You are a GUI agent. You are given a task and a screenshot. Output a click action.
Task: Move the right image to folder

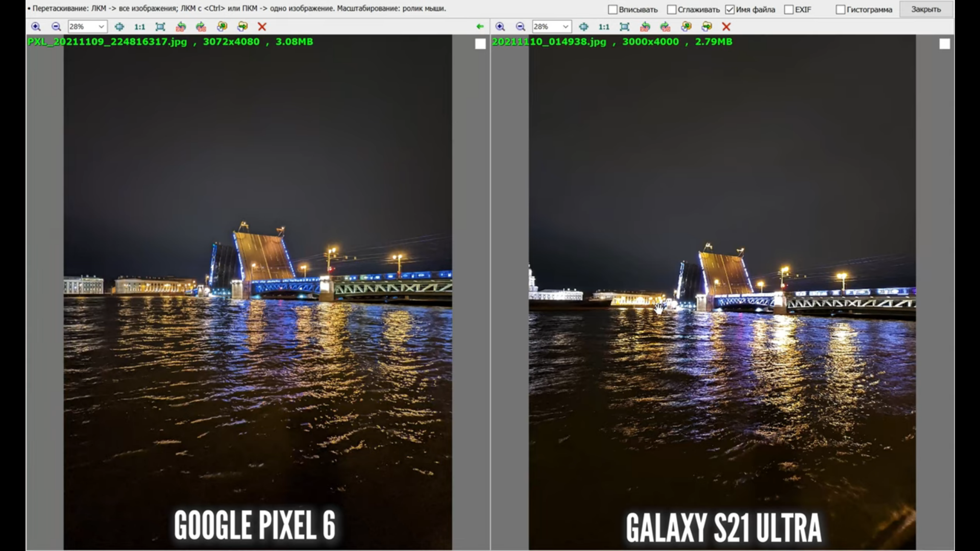click(x=707, y=27)
